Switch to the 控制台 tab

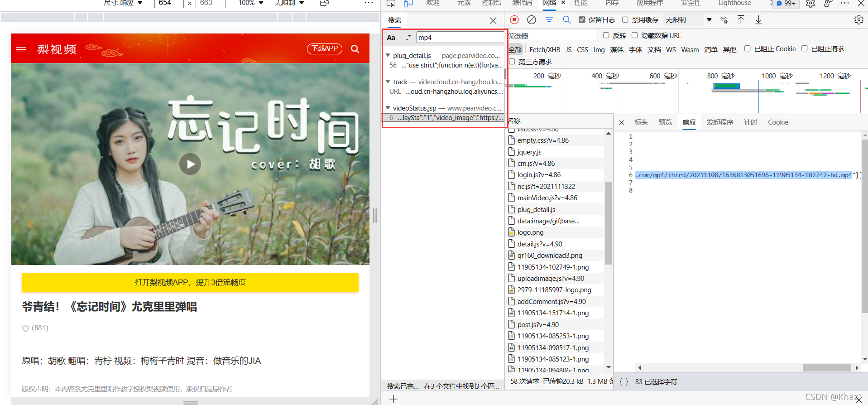491,3
